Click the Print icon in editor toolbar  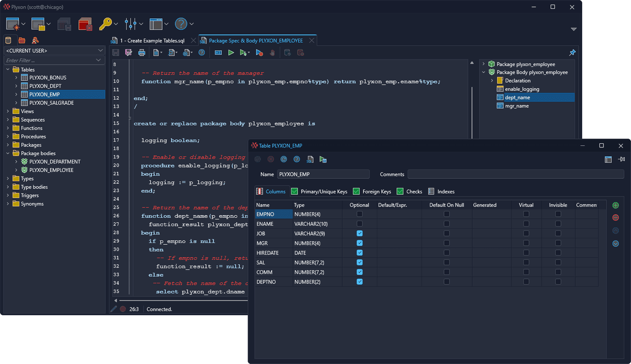141,53
